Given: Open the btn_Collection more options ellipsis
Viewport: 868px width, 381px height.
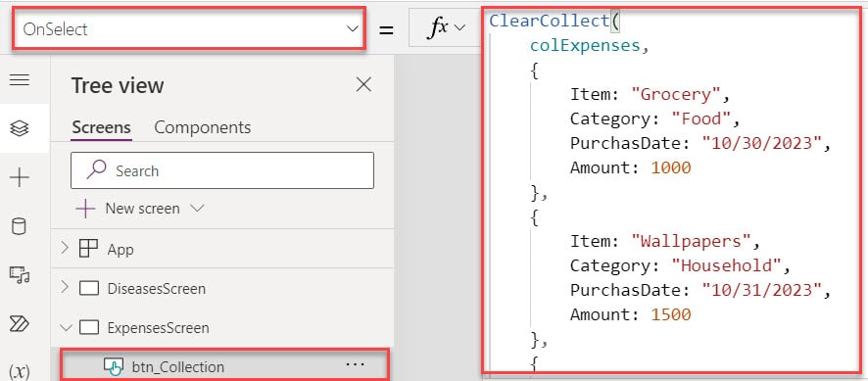Looking at the screenshot, I should pyautogui.click(x=355, y=364).
